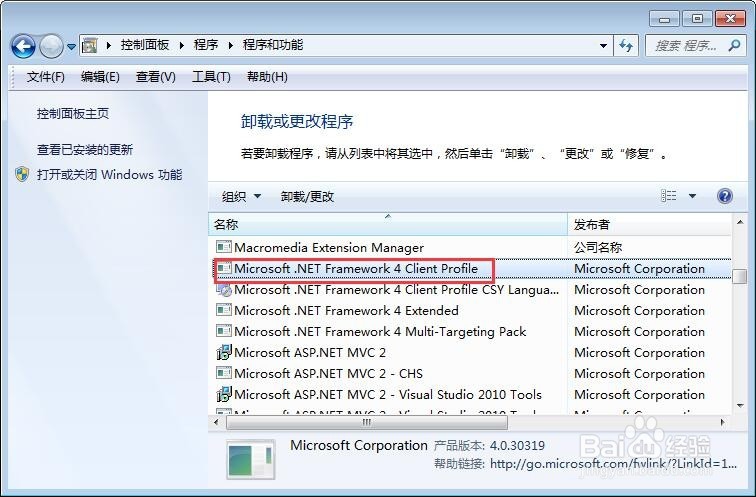Click the grayed Forward navigation arrow
The image size is (756, 497).
coord(51,46)
